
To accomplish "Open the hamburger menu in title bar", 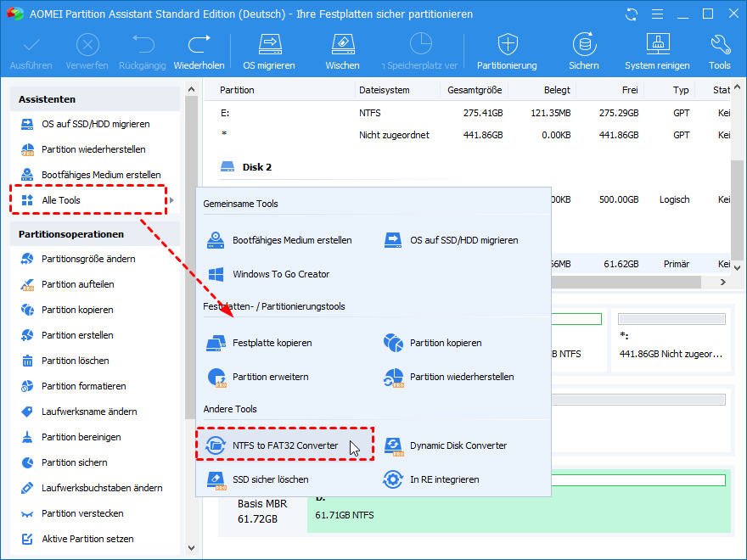I will (x=657, y=14).
